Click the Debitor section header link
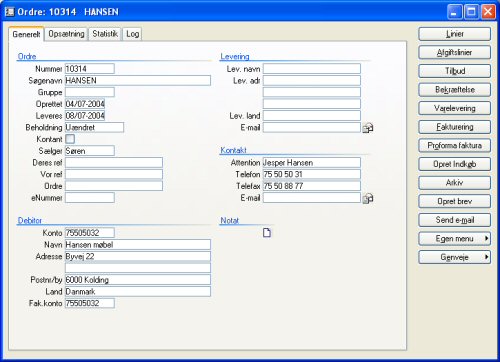Image resolution: width=500 pixels, height=362 pixels. point(30,220)
